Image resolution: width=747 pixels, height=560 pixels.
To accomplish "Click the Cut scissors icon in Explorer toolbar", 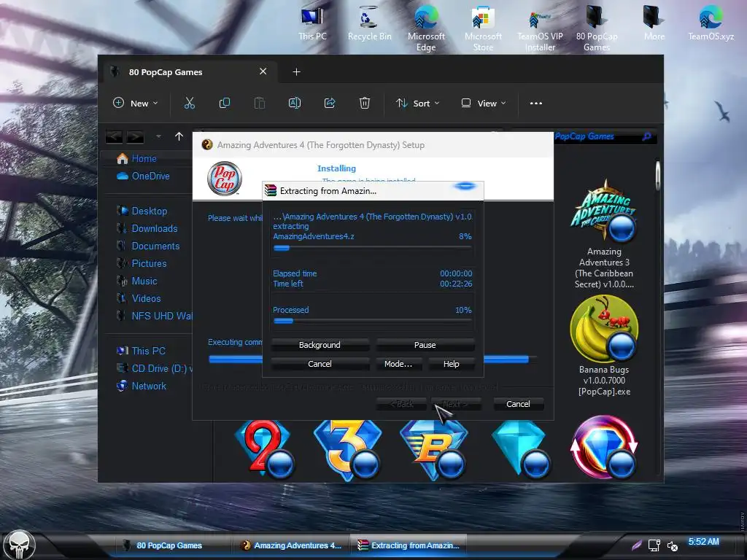I will click(x=189, y=103).
